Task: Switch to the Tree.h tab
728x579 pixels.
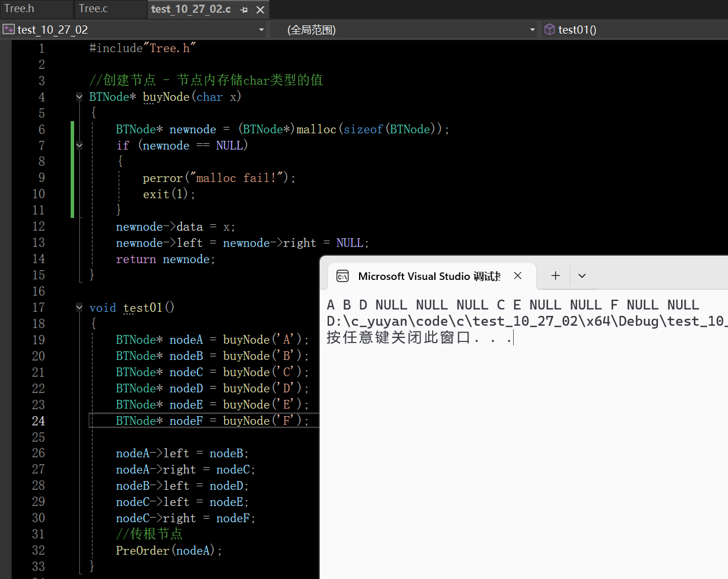Action: (x=20, y=9)
